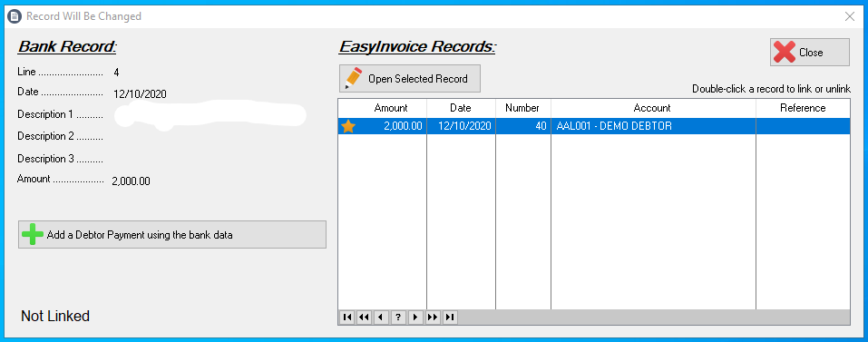Click the Amount column header

coord(382,108)
